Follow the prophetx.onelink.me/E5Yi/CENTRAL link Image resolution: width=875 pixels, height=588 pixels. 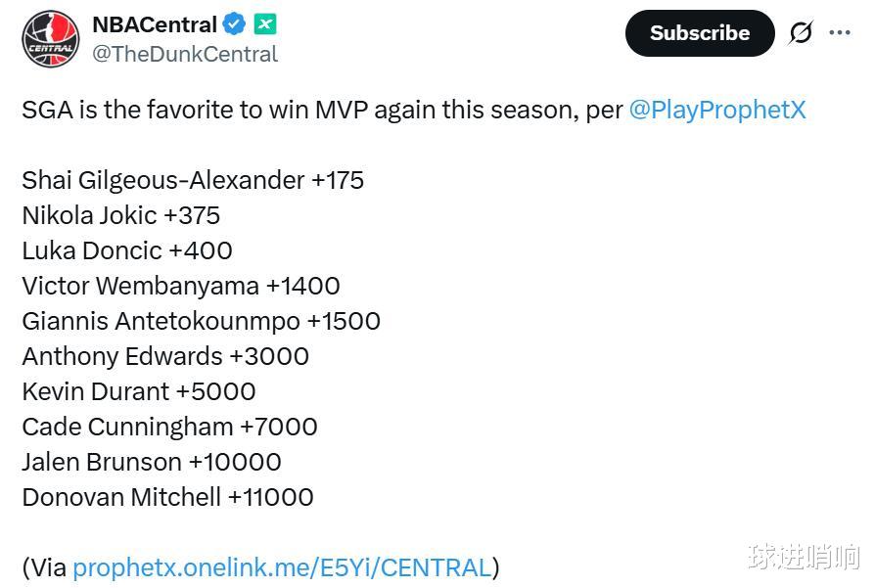[x=282, y=567]
